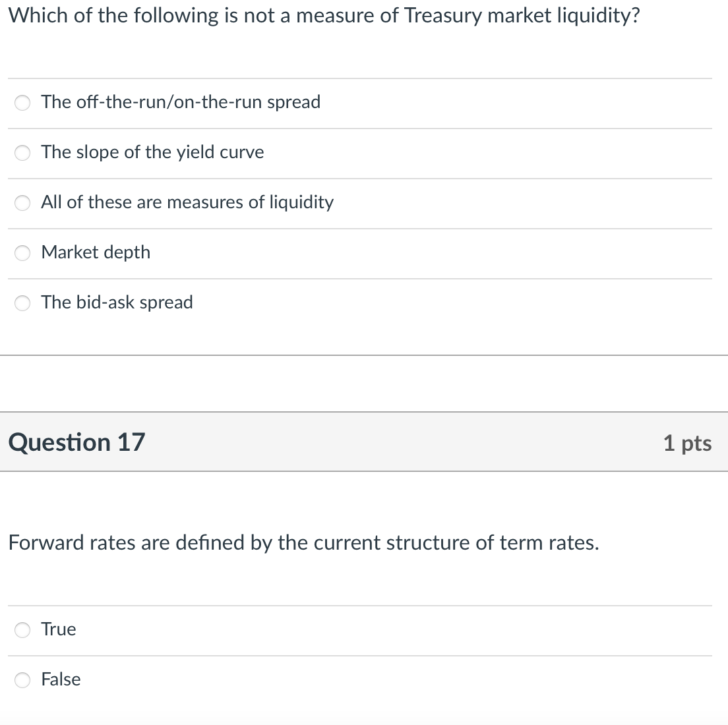Click the False answer label text
The width and height of the screenshot is (728, 725).
[61, 679]
